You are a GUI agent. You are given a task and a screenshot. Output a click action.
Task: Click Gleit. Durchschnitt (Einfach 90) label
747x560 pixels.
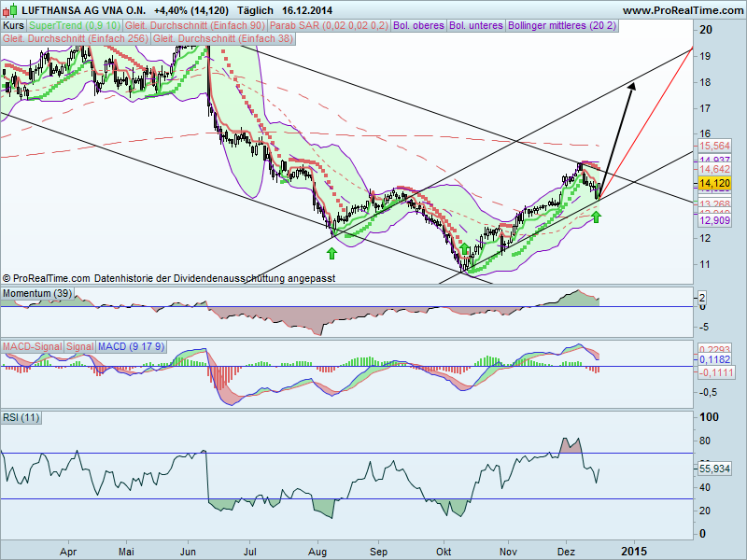coord(195,26)
